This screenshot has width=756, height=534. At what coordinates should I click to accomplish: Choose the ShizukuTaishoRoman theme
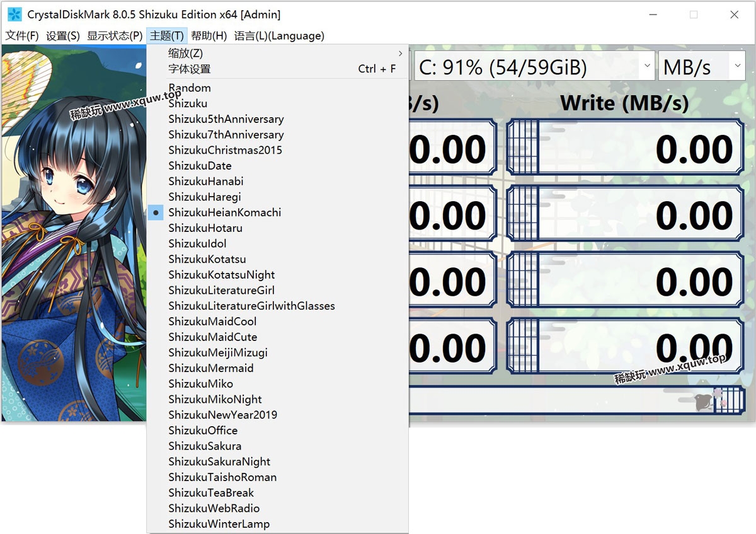coord(278,477)
